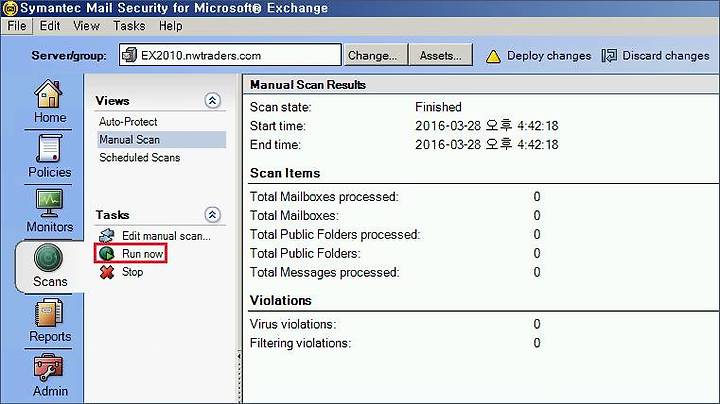Click the Stop task label
The image size is (720, 404).
(x=133, y=272)
